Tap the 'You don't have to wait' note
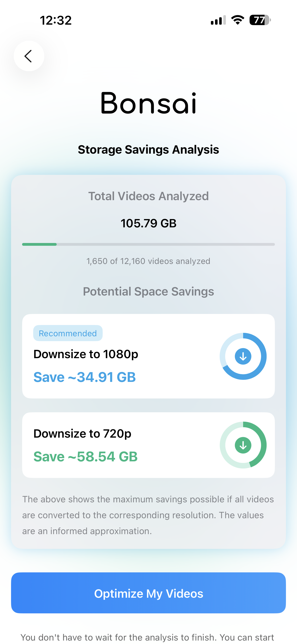Viewport: 297px width, 644px height. (148, 638)
